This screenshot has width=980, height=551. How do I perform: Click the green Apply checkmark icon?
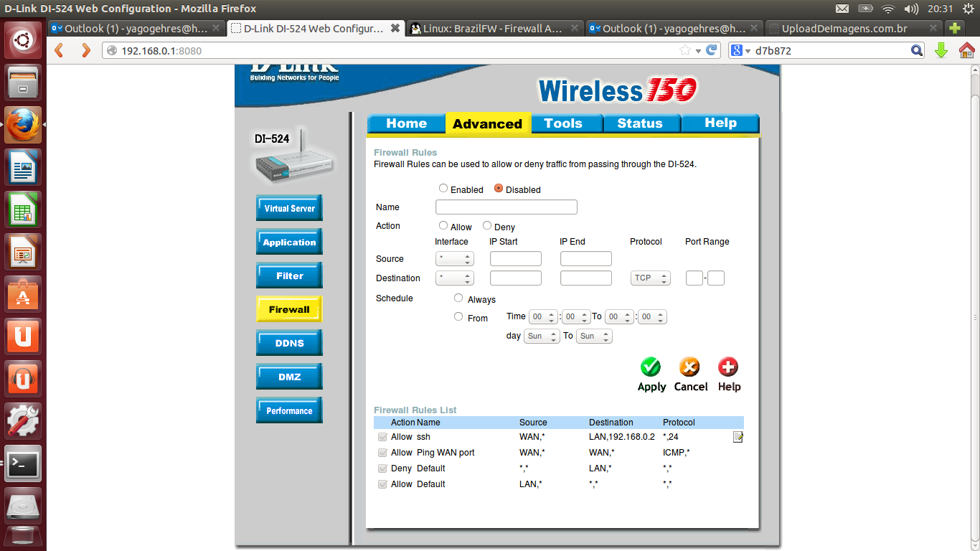click(651, 367)
